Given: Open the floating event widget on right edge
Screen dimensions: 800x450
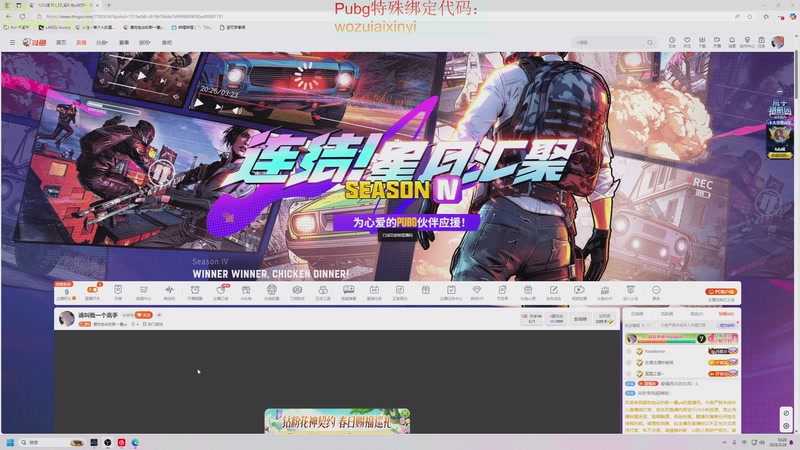Looking at the screenshot, I should coord(780,130).
